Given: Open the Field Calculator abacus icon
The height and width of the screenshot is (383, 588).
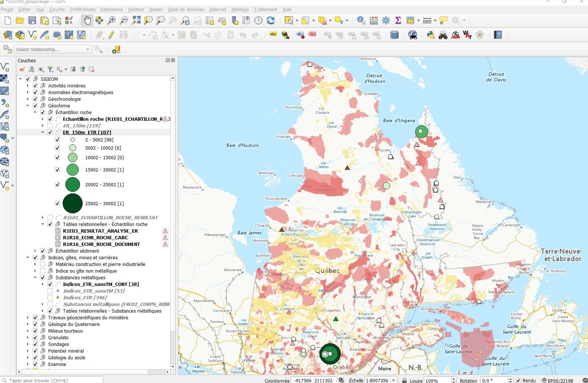Looking at the screenshot, I should point(374,20).
